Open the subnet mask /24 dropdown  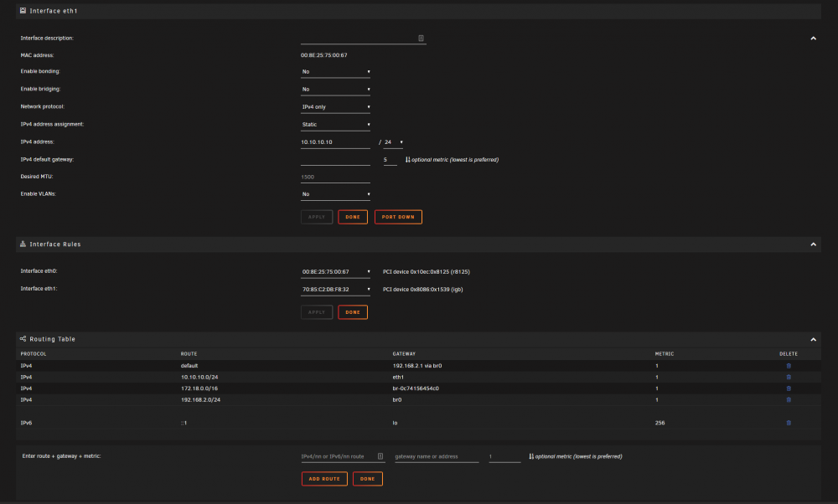[x=393, y=142]
